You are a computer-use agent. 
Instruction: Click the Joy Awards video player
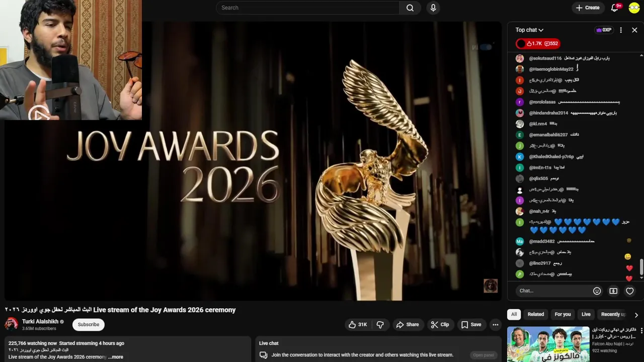tap(253, 161)
